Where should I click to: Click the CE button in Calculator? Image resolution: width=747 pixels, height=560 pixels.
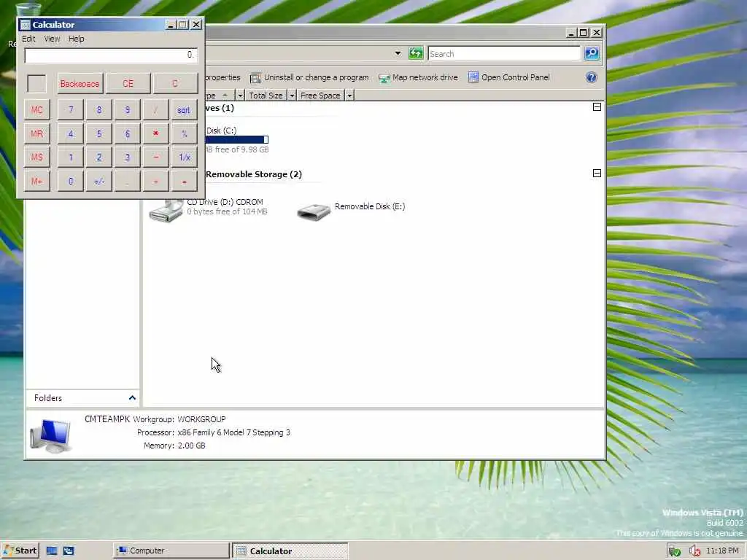[x=128, y=83]
